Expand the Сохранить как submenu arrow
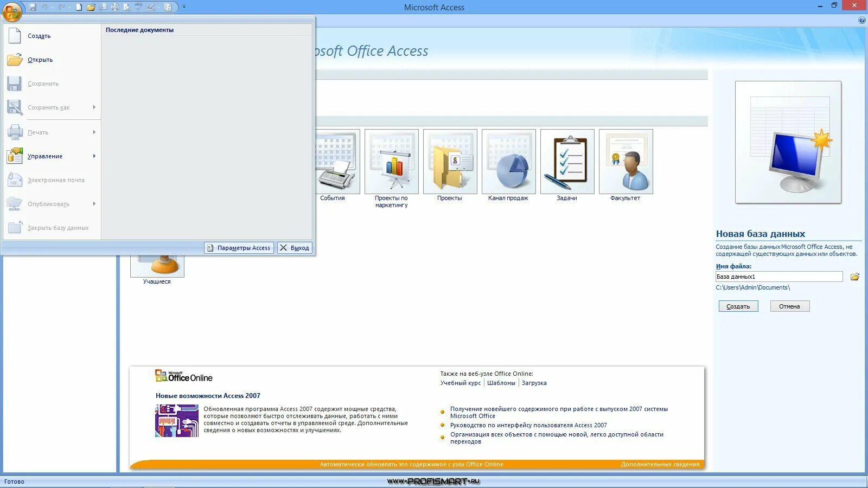Viewport: 868px width, 488px height. pyautogui.click(x=94, y=107)
